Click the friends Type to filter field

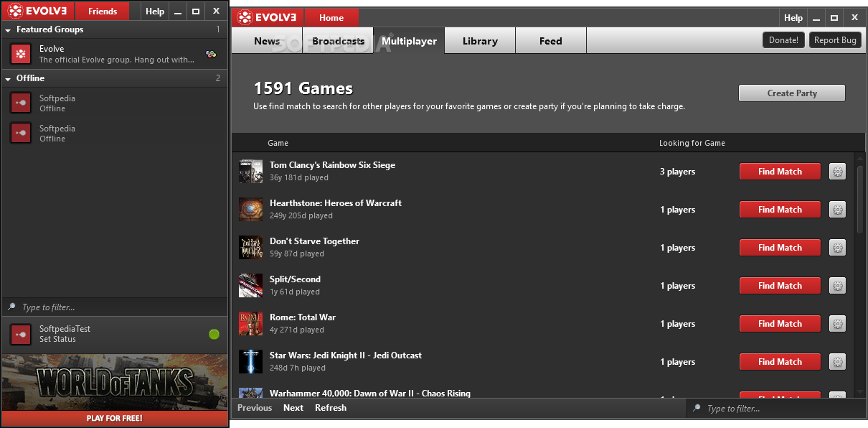(115, 307)
